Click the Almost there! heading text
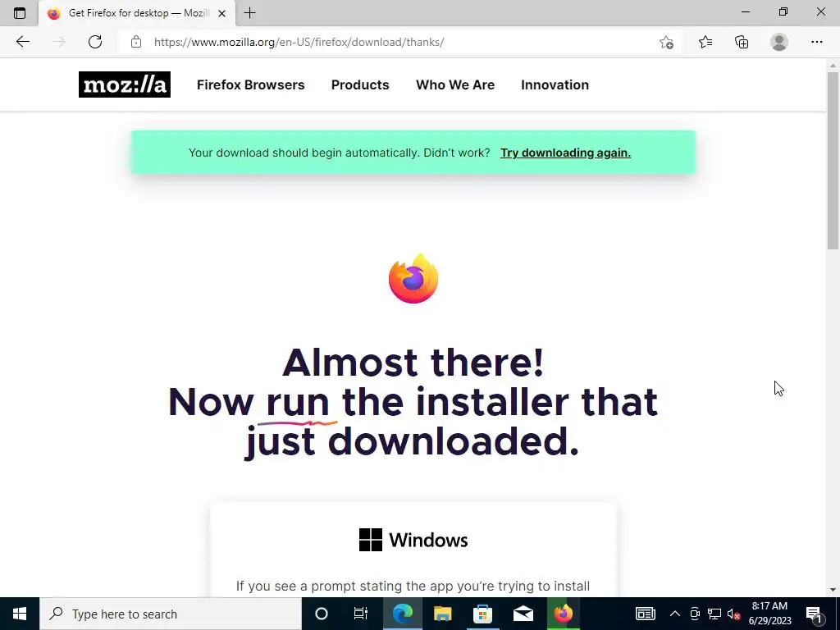Screen dimensions: 840x630 pyautogui.click(x=413, y=363)
